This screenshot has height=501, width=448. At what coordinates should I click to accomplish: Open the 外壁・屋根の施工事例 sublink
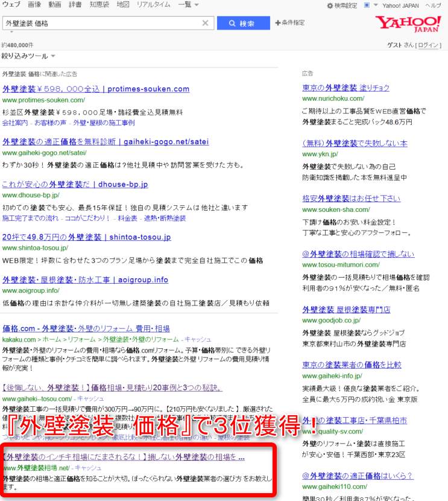[104, 123]
